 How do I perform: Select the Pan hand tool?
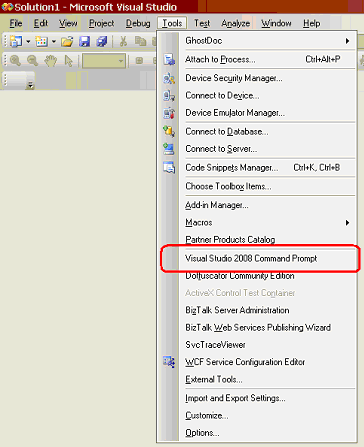[x=50, y=61]
